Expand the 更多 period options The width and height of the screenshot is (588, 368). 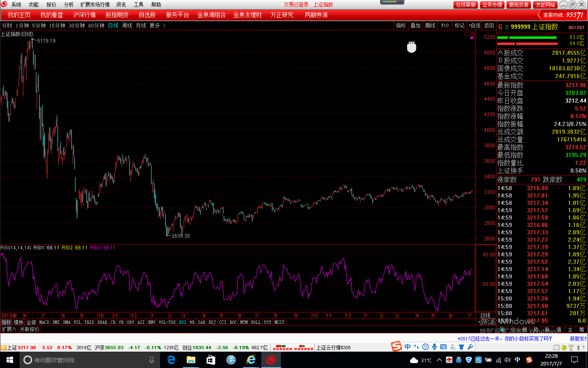click(157, 25)
